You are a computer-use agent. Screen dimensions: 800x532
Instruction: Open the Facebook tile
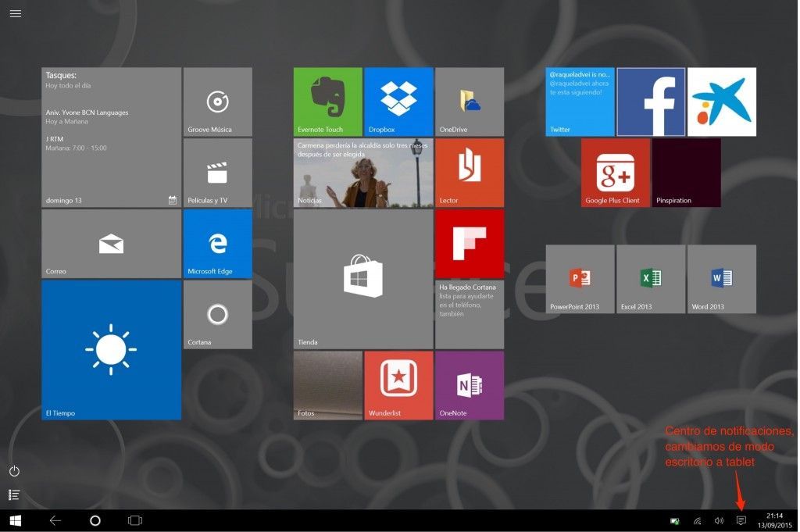[651, 102]
